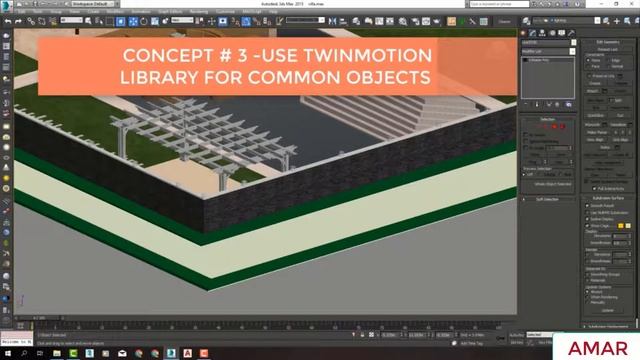Click the Update button in Subdivision Surface

click(x=607, y=310)
